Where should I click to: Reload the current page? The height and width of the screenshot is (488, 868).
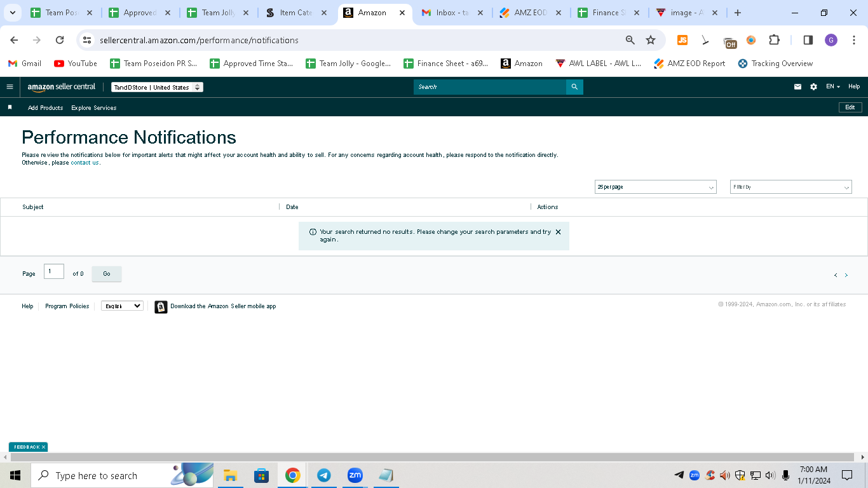(60, 40)
